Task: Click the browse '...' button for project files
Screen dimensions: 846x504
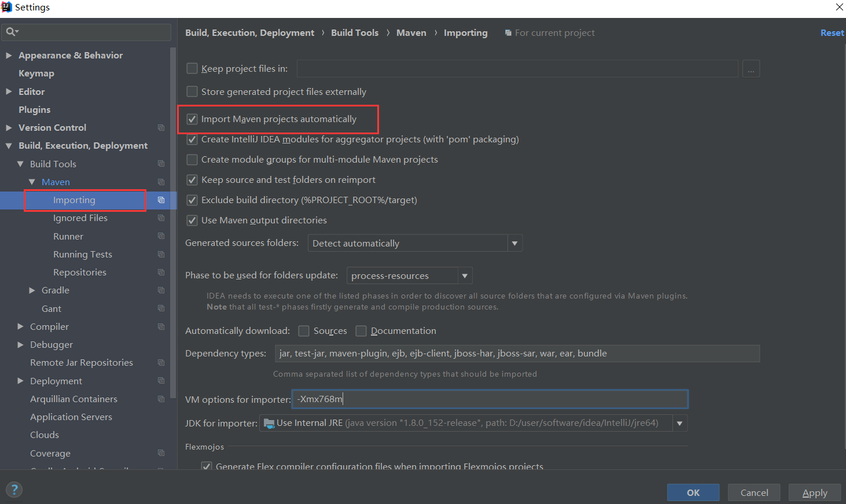Action: (x=751, y=68)
